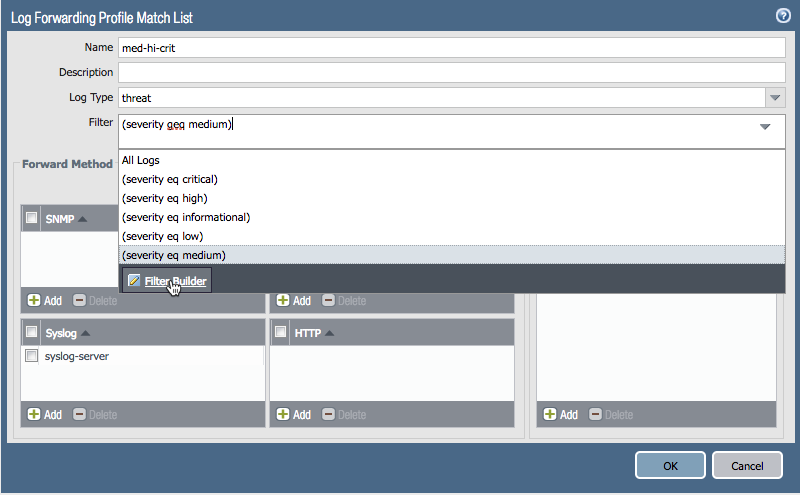Click the sort arrow beside SNMP header
This screenshot has height=495, width=800.
click(x=83, y=219)
